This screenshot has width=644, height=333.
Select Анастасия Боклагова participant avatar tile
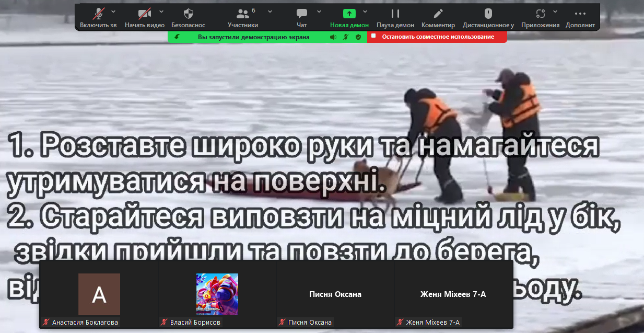pyautogui.click(x=99, y=294)
